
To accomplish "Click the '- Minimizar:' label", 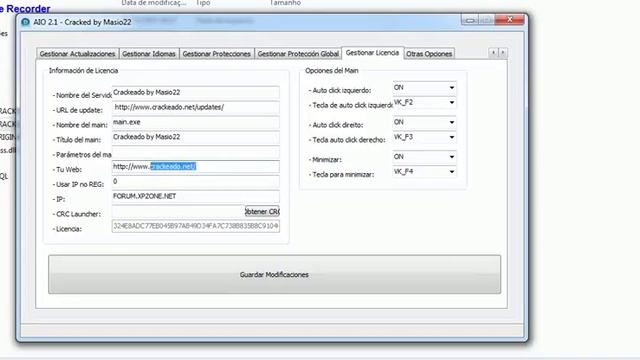I will (x=325, y=160).
